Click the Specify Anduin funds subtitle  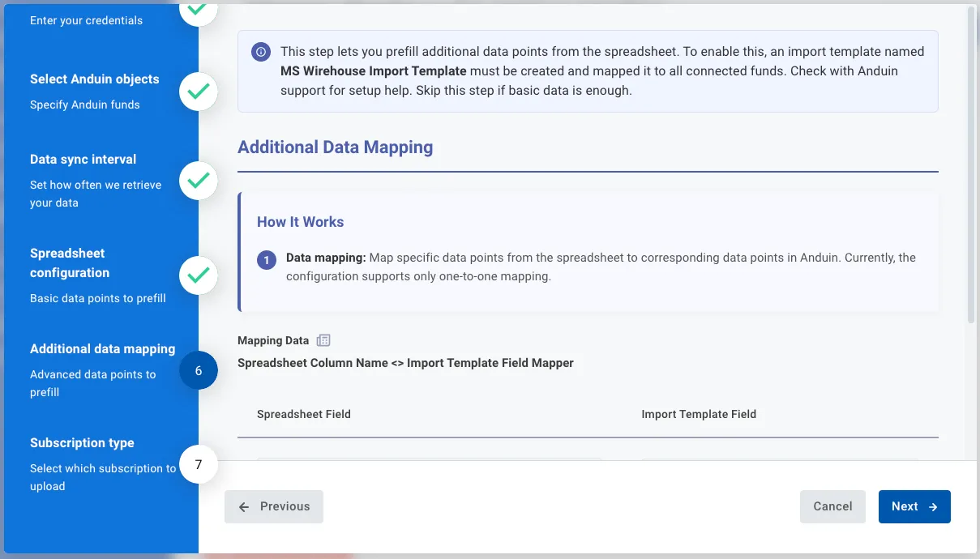pos(85,105)
